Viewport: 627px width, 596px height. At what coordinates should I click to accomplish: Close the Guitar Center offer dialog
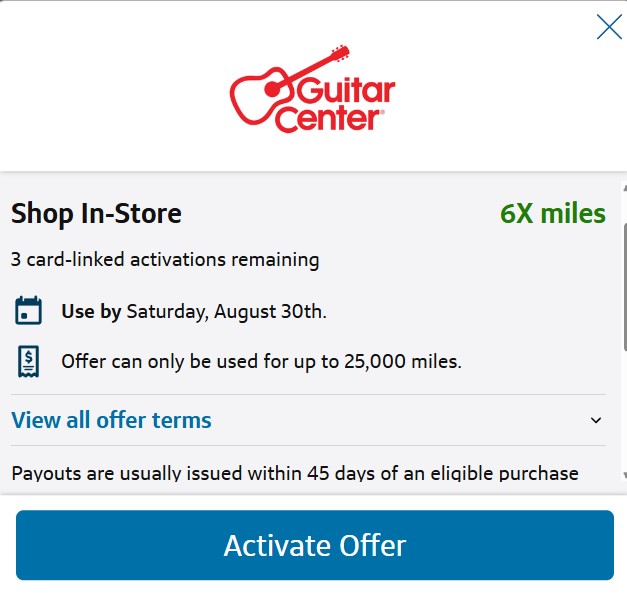[609, 27]
